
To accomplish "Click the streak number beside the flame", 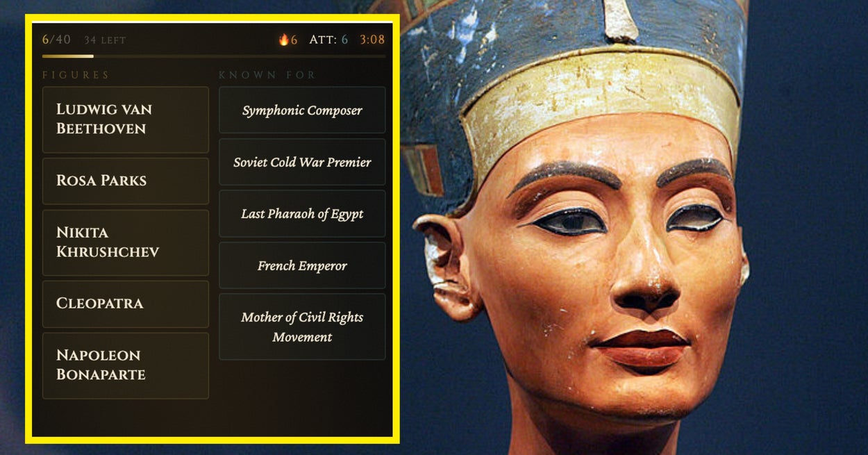I will pyautogui.click(x=294, y=40).
